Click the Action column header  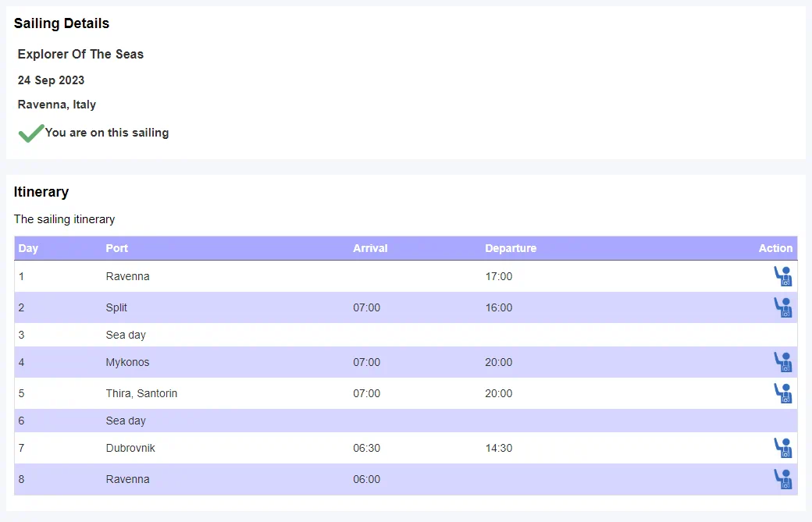775,248
